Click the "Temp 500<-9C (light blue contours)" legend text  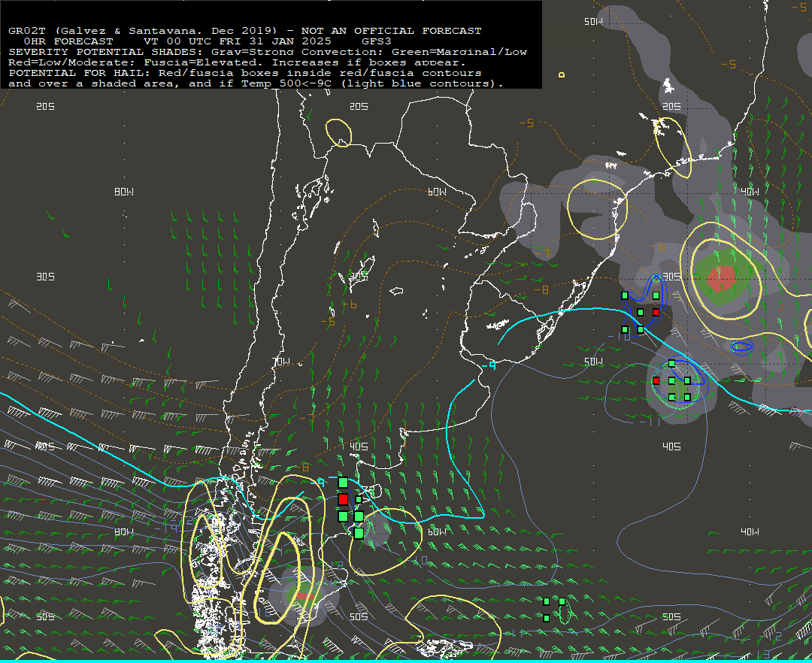pos(372,83)
